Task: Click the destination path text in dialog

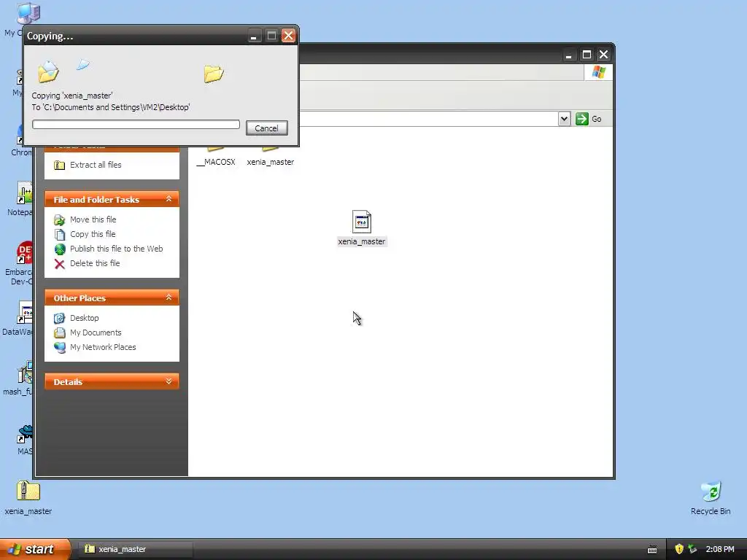Action: point(111,107)
